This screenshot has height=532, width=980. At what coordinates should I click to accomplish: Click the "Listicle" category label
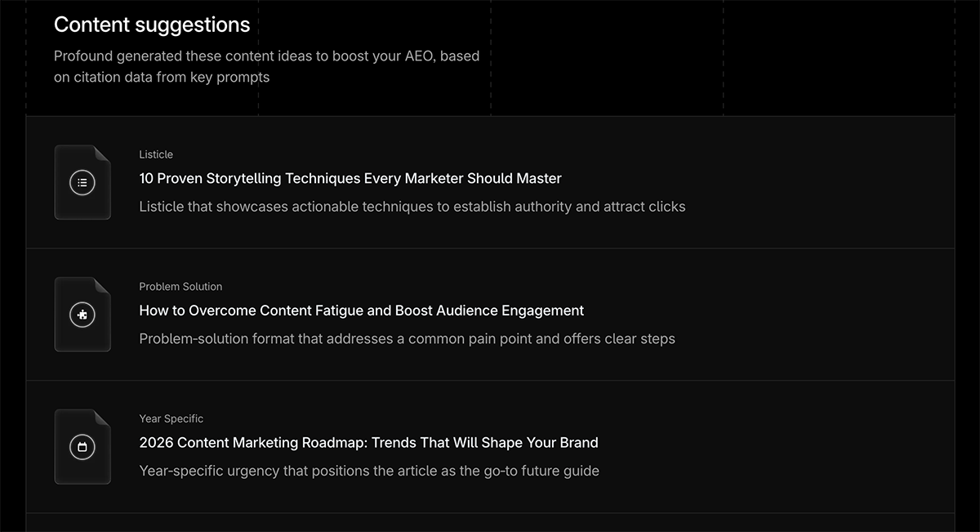point(156,154)
